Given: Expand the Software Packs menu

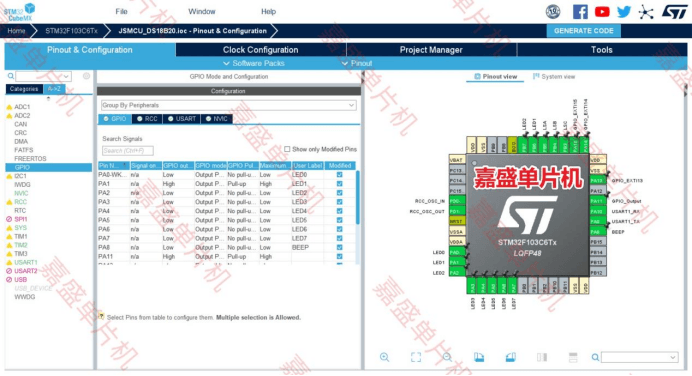Looking at the screenshot, I should coord(254,64).
